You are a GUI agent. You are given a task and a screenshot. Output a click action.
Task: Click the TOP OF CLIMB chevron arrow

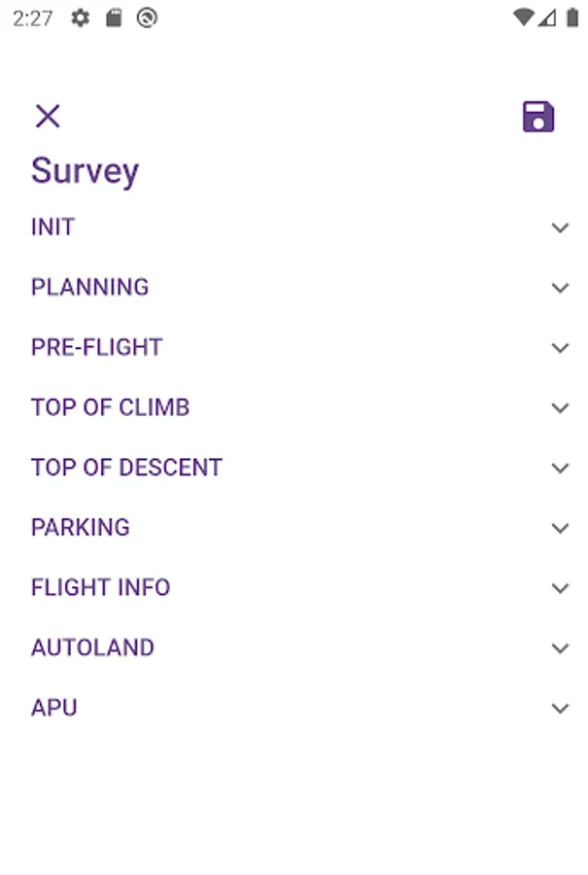point(560,408)
